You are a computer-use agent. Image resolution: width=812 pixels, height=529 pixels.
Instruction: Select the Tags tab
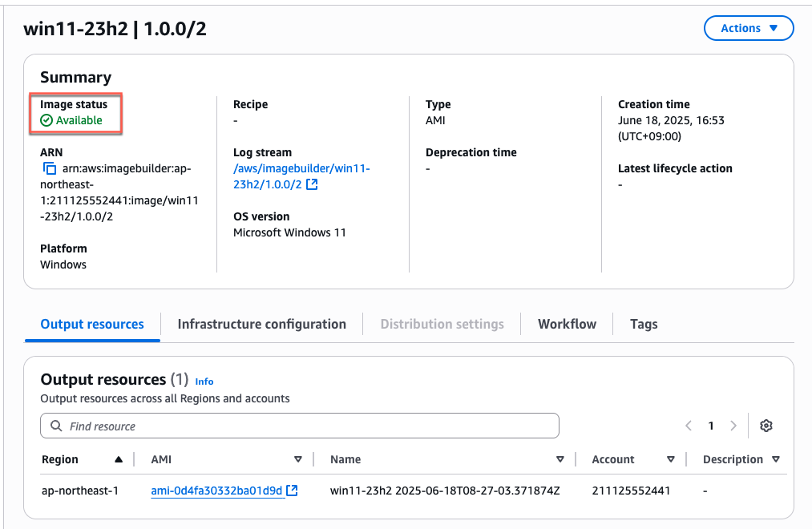click(x=644, y=324)
